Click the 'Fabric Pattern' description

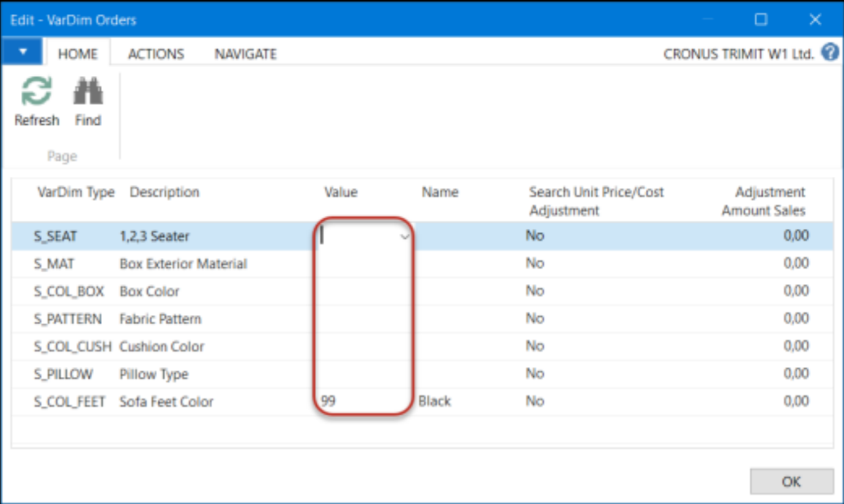(160, 319)
